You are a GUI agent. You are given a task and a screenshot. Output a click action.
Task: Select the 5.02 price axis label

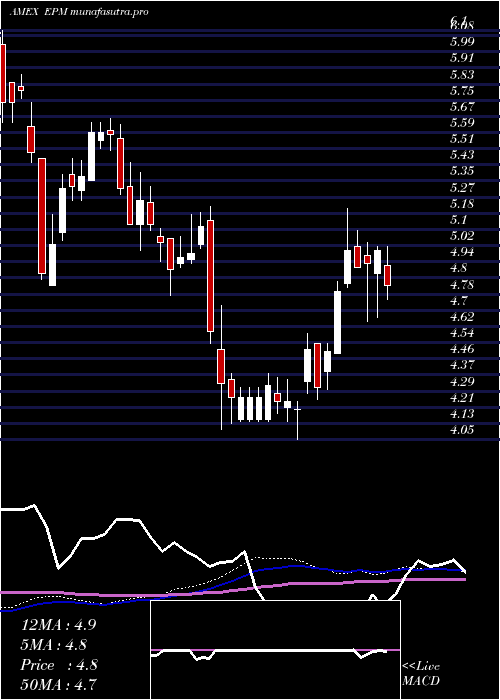462,235
